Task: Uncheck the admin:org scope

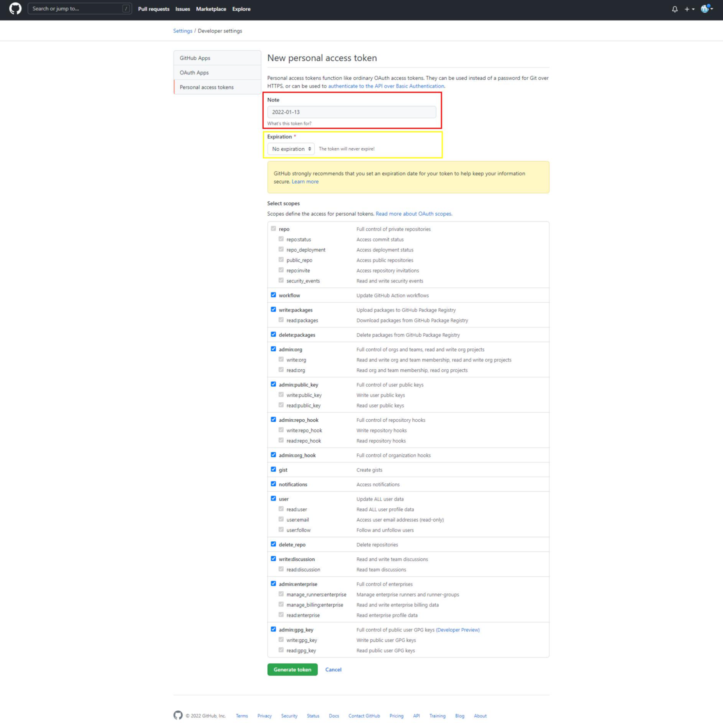Action: tap(273, 349)
